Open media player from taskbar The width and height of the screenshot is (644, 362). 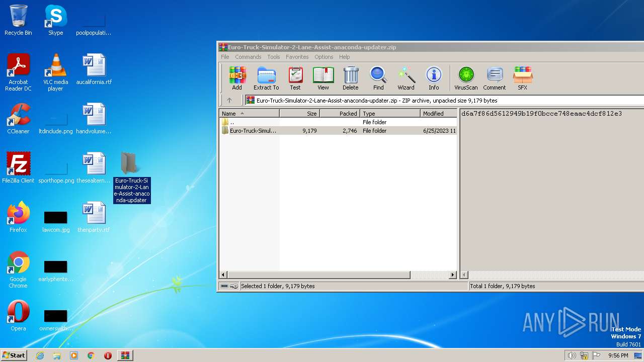[74, 355]
